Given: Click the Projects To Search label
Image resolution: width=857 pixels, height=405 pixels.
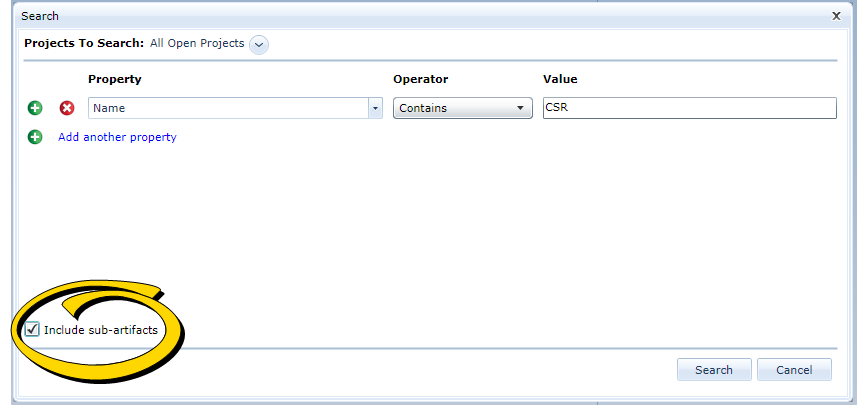Looking at the screenshot, I should coord(84,44).
